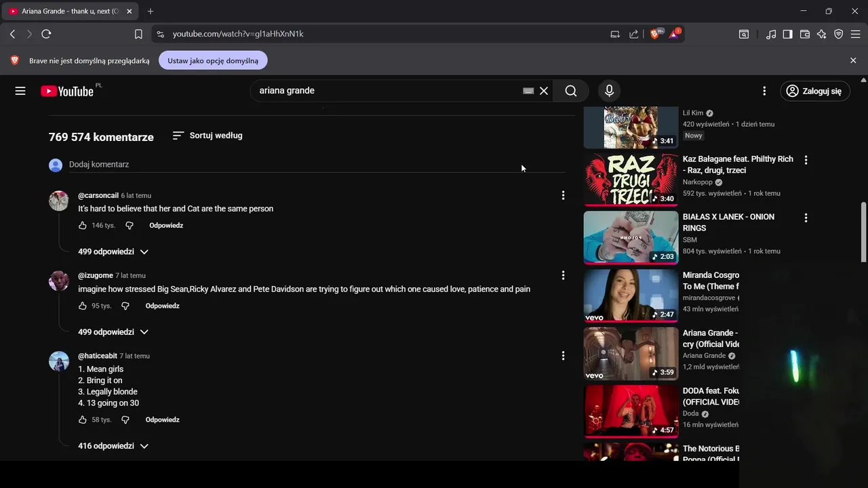The height and width of the screenshot is (488, 868).
Task: Click the address bar URL
Action: pyautogui.click(x=238, y=34)
